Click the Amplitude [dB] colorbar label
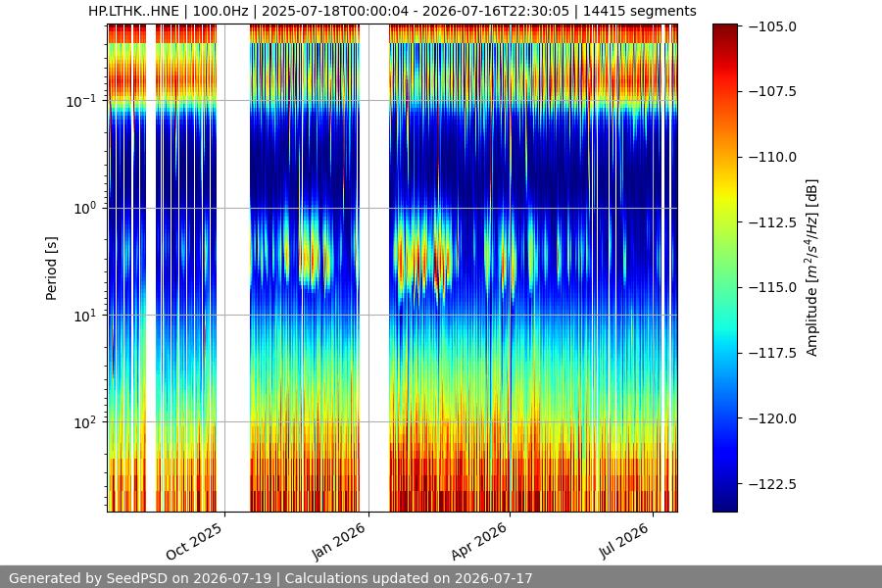882x588 pixels. [x=811, y=268]
